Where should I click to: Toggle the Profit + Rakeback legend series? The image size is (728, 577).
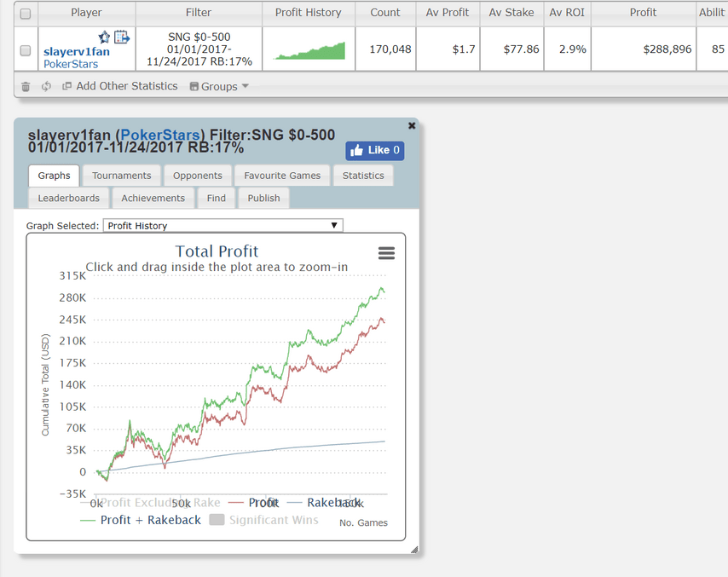click(141, 520)
